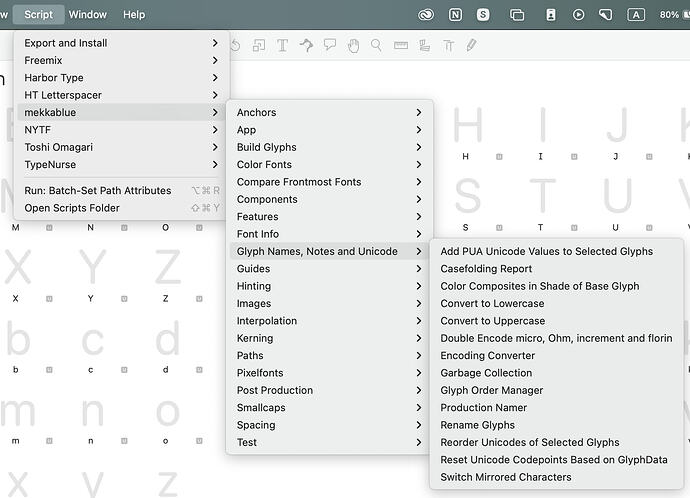Select the double-T text tool icon
Image resolution: width=690 pixels, height=498 pixels.
(x=448, y=45)
